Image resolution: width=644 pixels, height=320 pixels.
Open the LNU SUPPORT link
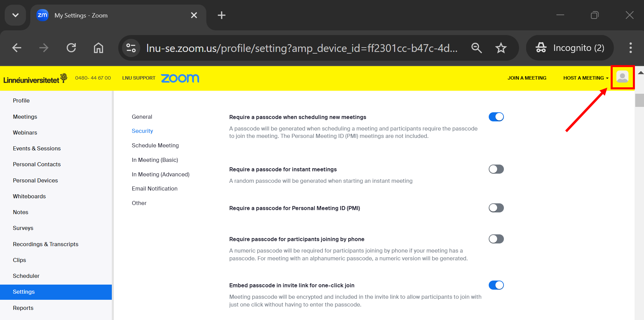(x=139, y=78)
